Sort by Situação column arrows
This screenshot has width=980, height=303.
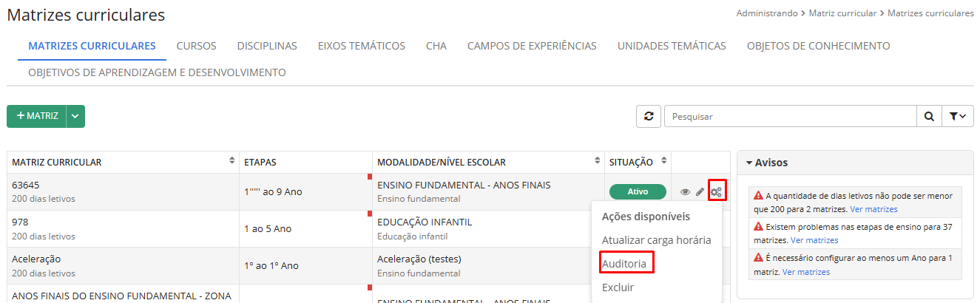point(663,161)
